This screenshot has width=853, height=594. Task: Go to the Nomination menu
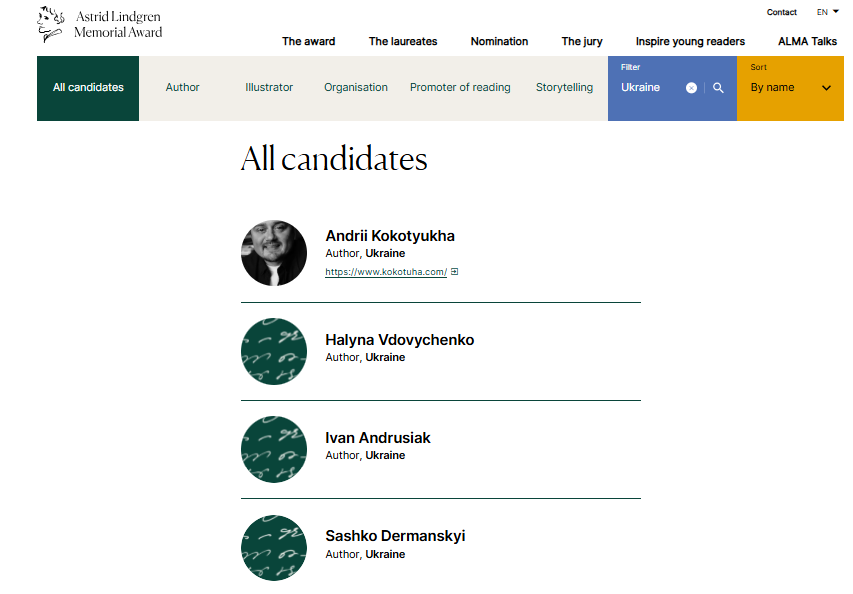[499, 41]
